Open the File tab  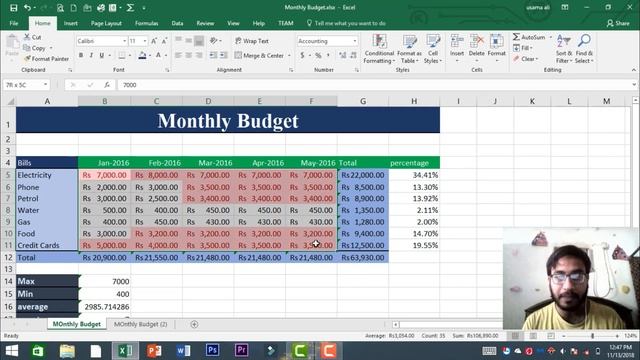click(14, 23)
